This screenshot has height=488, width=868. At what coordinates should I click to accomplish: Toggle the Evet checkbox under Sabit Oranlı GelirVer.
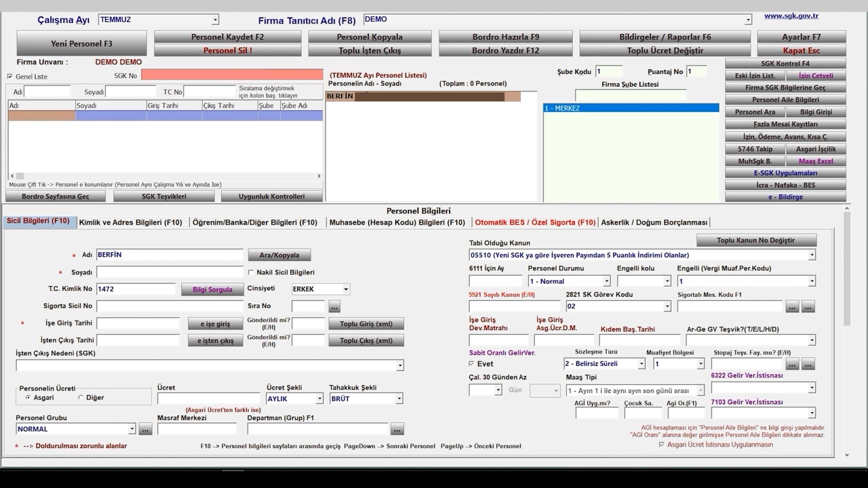tap(472, 364)
